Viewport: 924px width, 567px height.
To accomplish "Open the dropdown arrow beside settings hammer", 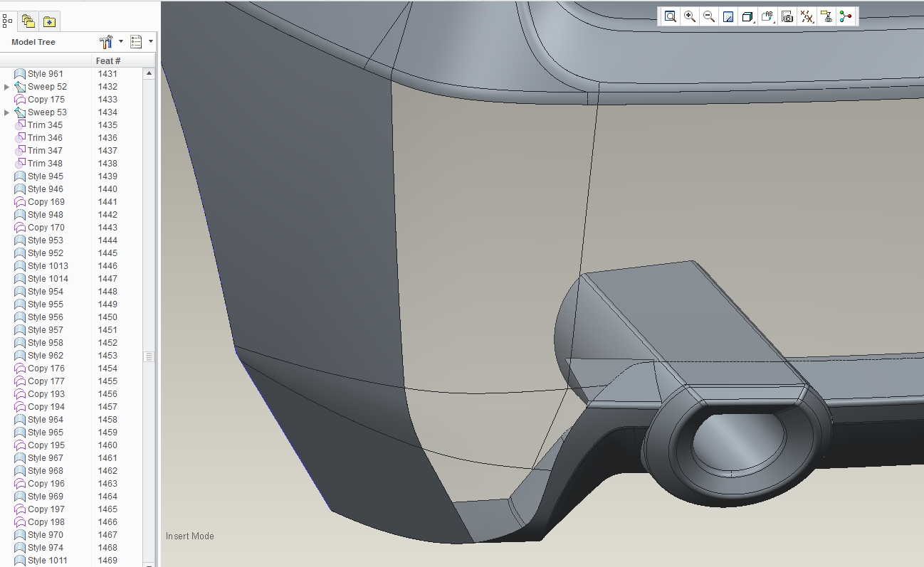I will tap(121, 41).
